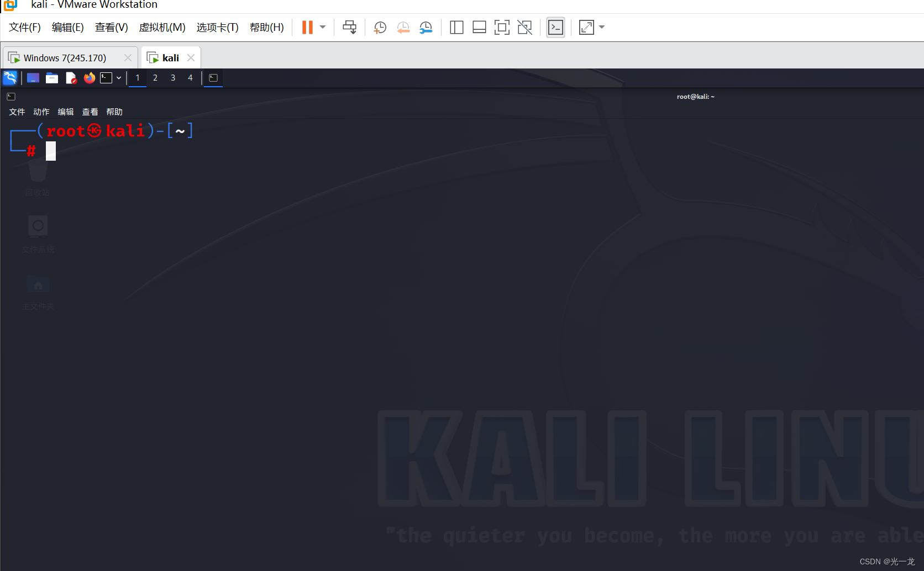Viewport: 924px width, 571px height.
Task: Click the VMware pause virtual machine icon
Action: [x=307, y=27]
